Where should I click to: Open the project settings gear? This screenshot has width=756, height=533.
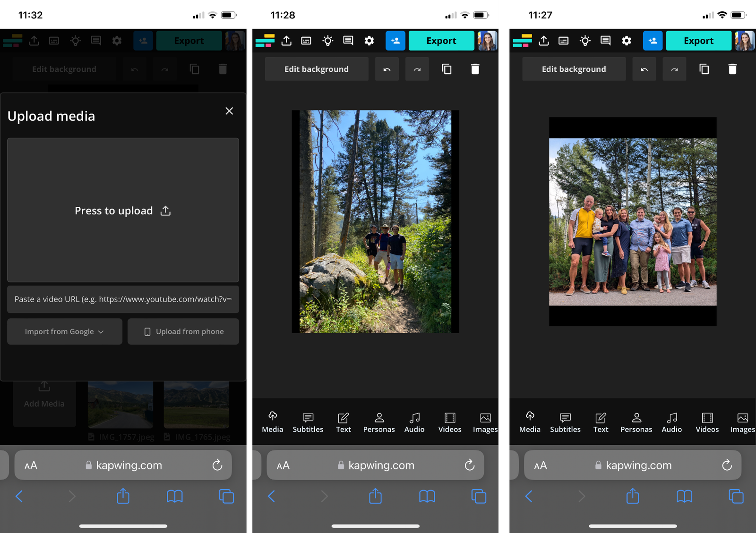pos(369,41)
